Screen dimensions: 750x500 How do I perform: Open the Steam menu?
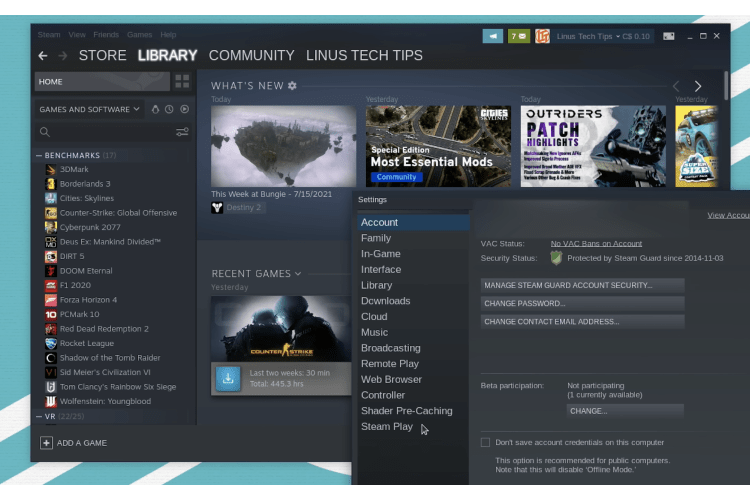pos(49,34)
